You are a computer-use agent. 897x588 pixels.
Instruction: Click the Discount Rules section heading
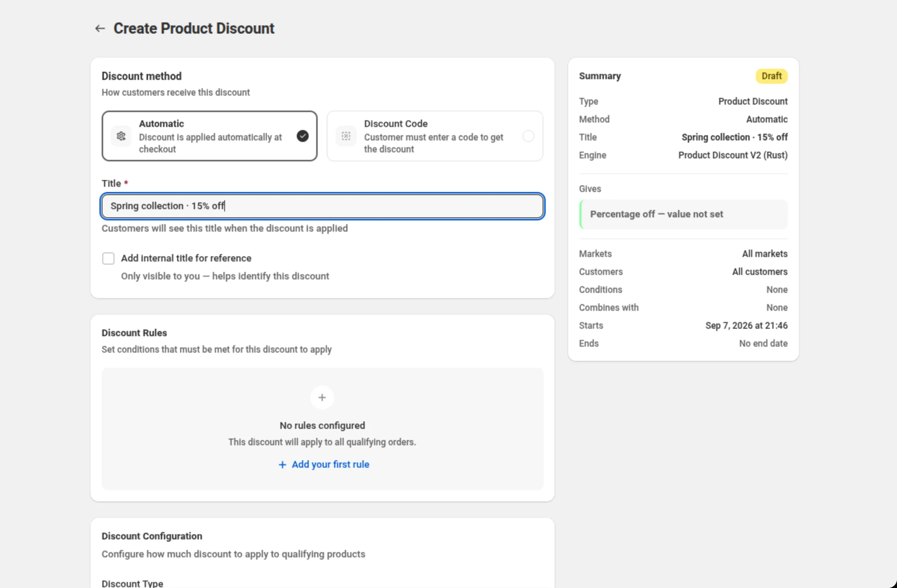pos(134,333)
